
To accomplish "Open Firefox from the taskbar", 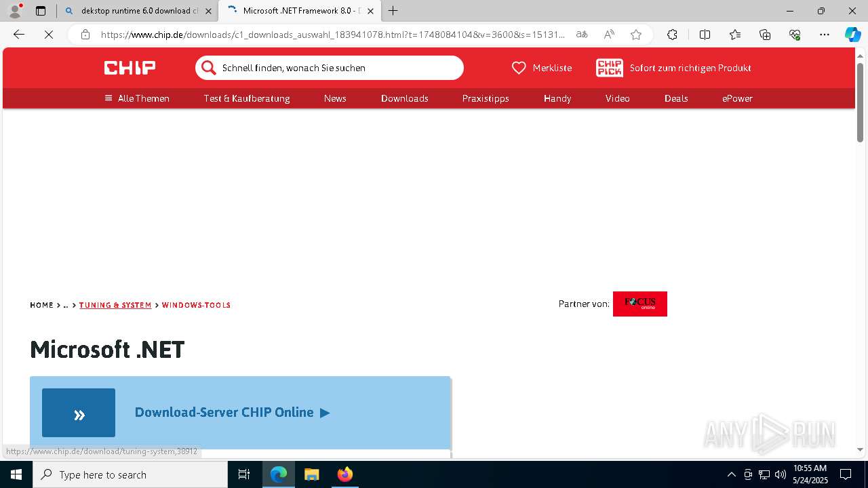I will [x=344, y=474].
